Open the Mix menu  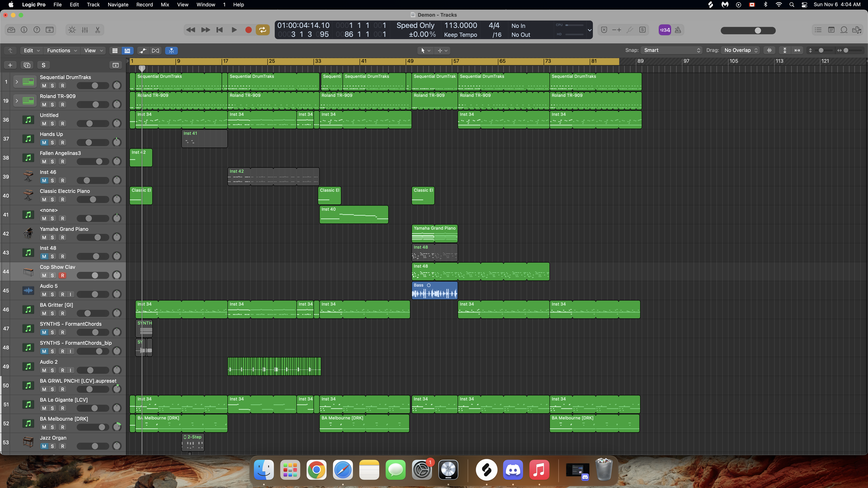tap(165, 5)
